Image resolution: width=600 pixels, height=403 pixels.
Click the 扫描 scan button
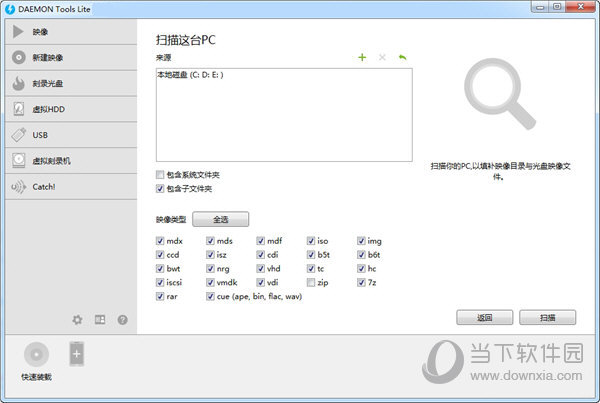(547, 317)
